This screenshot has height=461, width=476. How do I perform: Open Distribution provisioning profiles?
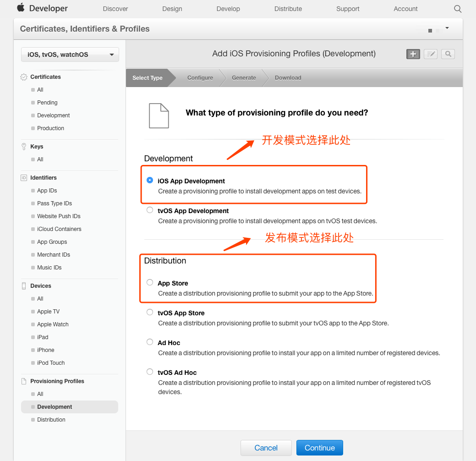point(51,419)
